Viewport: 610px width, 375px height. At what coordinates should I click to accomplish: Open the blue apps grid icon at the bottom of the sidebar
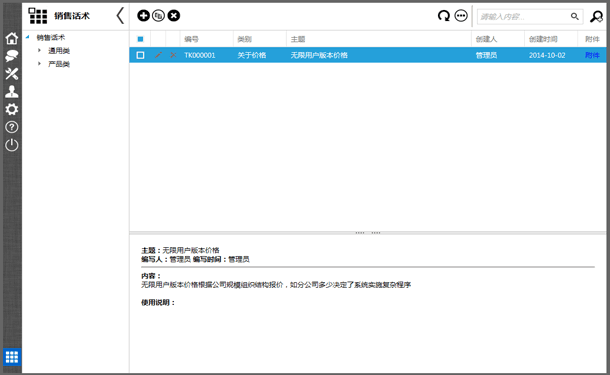click(12, 357)
